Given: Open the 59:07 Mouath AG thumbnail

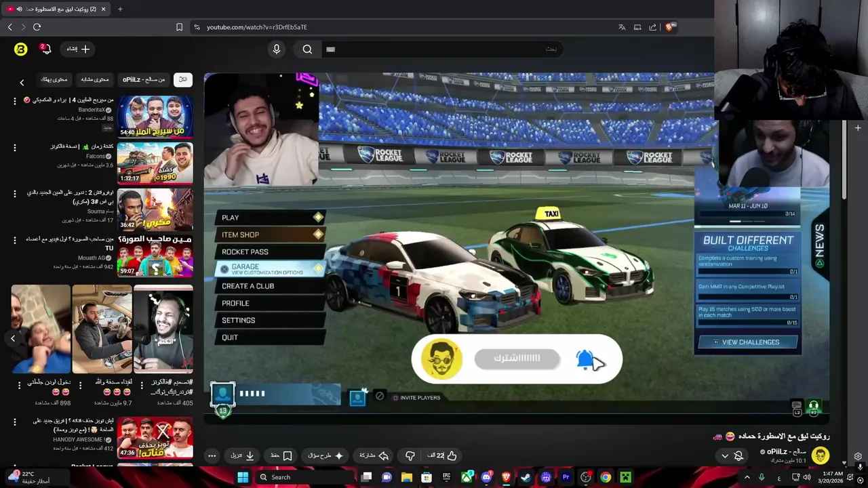Looking at the screenshot, I should [x=155, y=256].
